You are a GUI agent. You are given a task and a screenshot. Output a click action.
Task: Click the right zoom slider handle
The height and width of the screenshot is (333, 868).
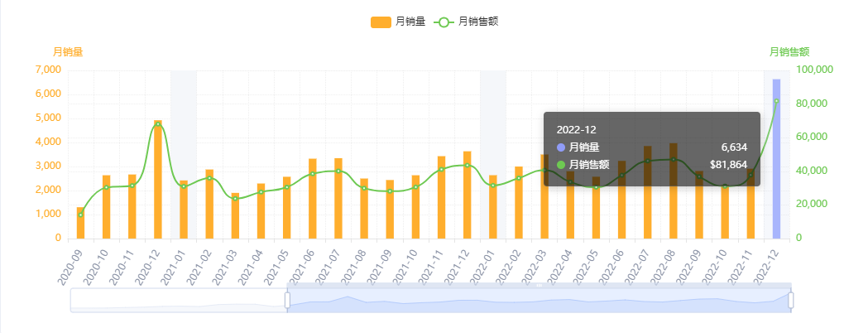coord(790,301)
